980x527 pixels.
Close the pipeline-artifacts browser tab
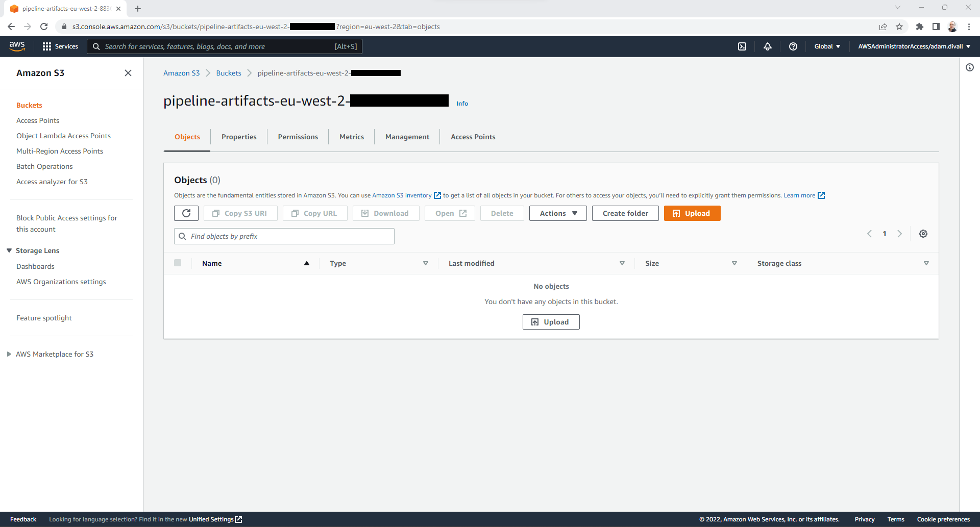118,9
